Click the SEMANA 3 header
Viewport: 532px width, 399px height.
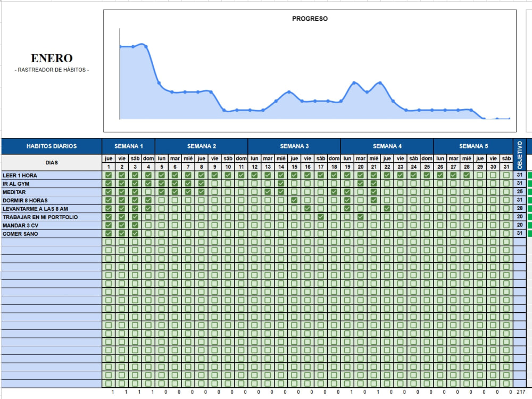(x=294, y=146)
